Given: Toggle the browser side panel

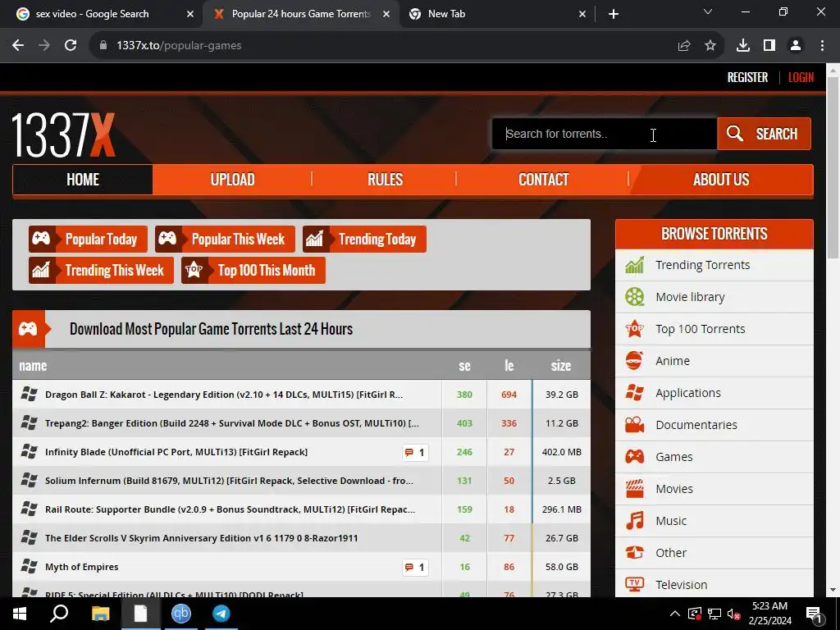Looking at the screenshot, I should pyautogui.click(x=769, y=46).
